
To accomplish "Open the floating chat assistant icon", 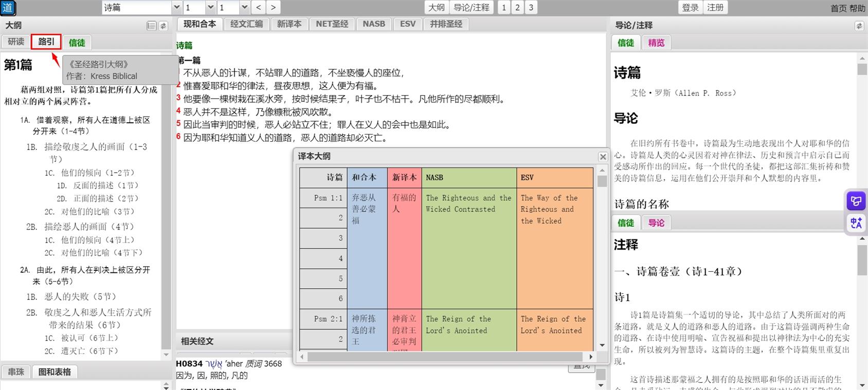I will click(x=856, y=201).
